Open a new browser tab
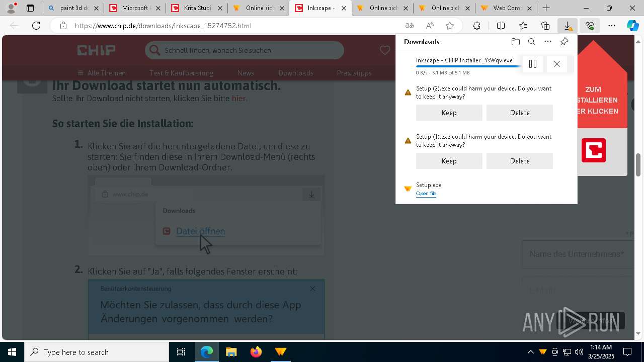The height and width of the screenshot is (362, 644). pyautogui.click(x=546, y=8)
